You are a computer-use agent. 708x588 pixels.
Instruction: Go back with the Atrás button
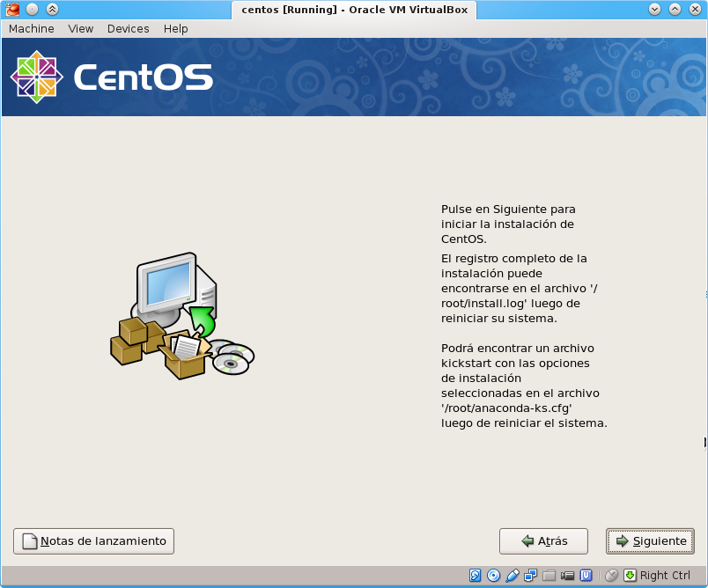(543, 541)
